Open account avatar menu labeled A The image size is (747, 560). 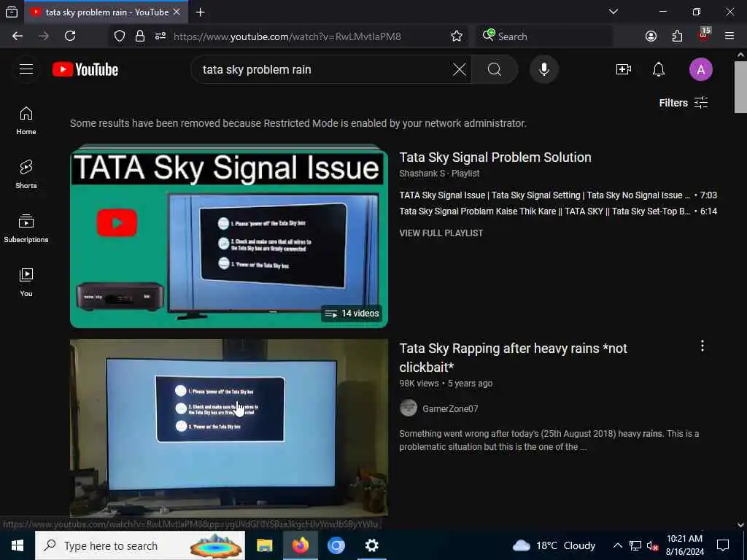[x=701, y=69]
